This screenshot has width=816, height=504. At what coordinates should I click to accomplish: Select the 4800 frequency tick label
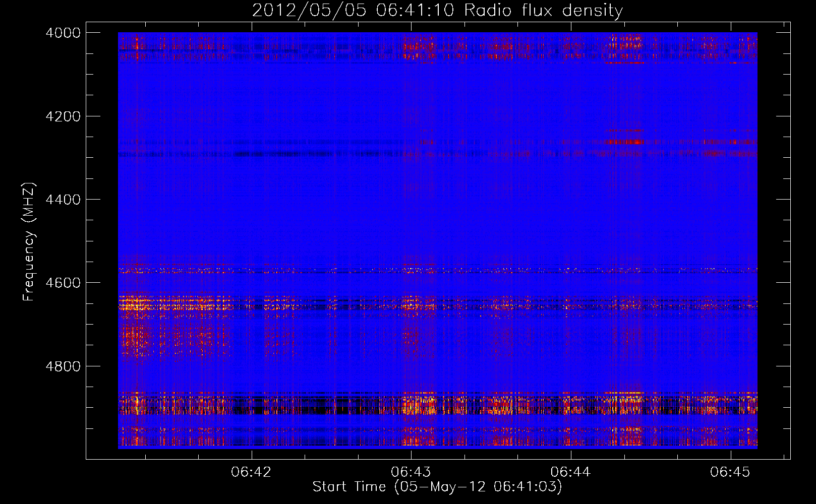tap(63, 366)
